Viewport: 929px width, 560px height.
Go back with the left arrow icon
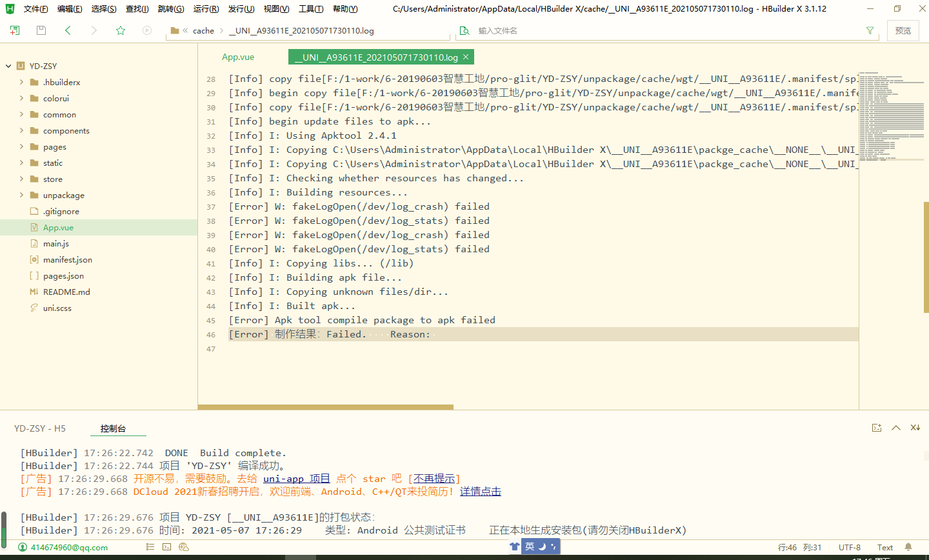pyautogui.click(x=68, y=30)
